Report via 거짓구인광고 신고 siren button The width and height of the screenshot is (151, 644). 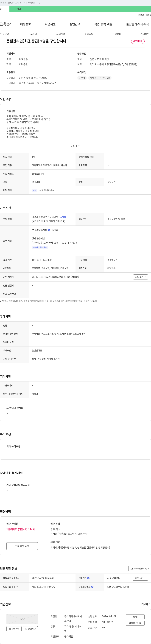(140, 568)
